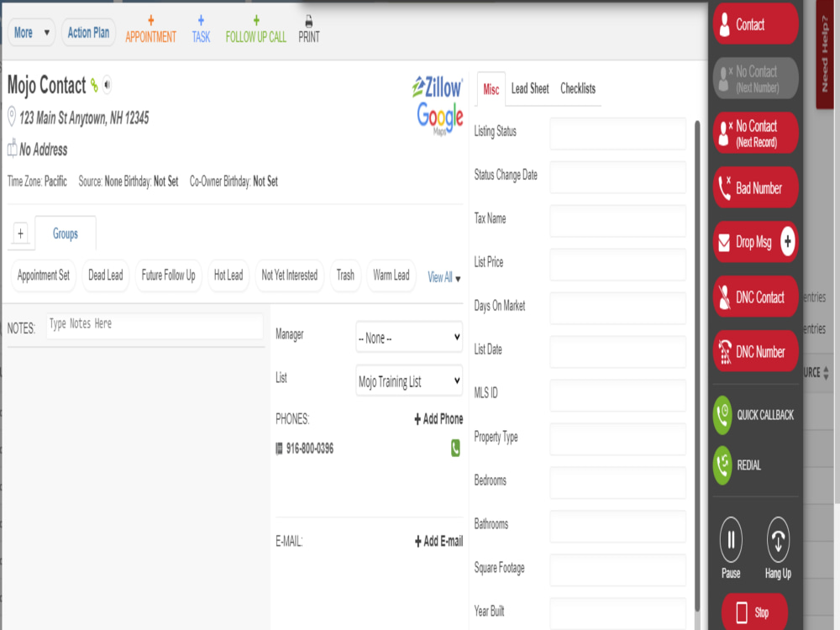The height and width of the screenshot is (630, 840).
Task: Mark as DNC Contact
Action: [x=755, y=297]
